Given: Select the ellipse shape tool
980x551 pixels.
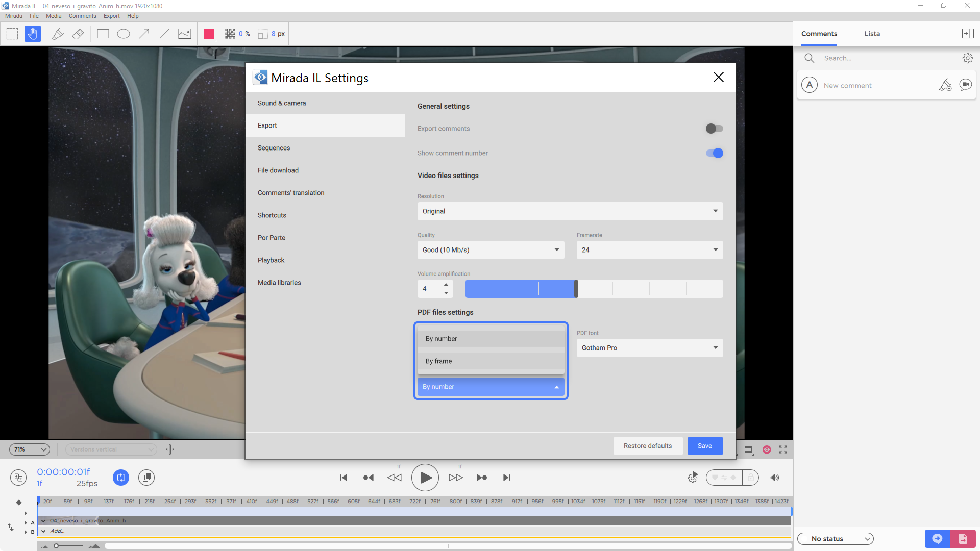Looking at the screenshot, I should pos(124,34).
